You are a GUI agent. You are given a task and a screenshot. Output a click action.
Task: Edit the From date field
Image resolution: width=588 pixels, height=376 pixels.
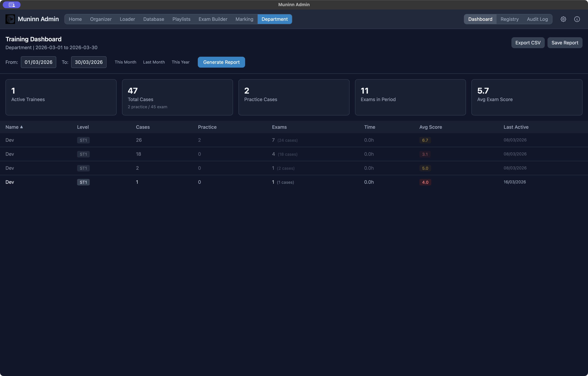(38, 62)
